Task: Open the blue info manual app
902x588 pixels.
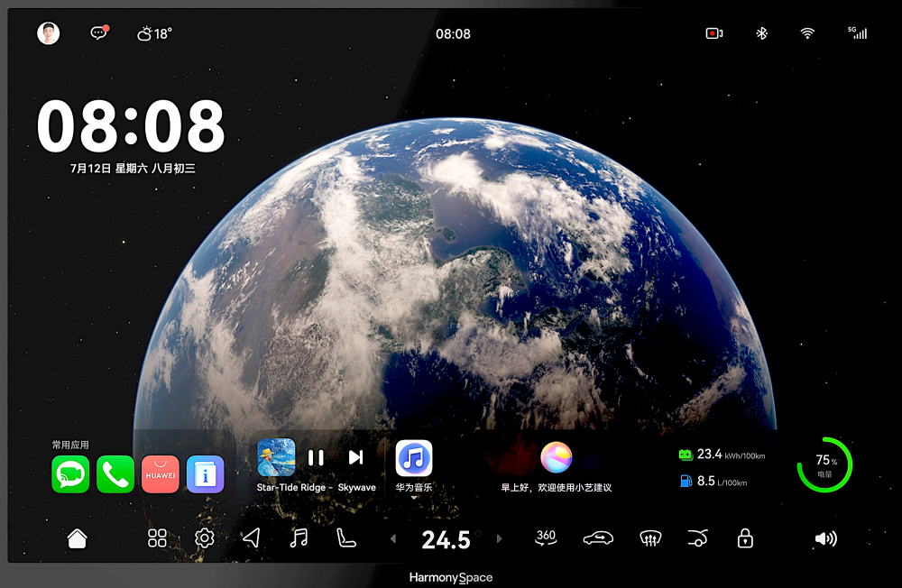Action: [x=206, y=474]
